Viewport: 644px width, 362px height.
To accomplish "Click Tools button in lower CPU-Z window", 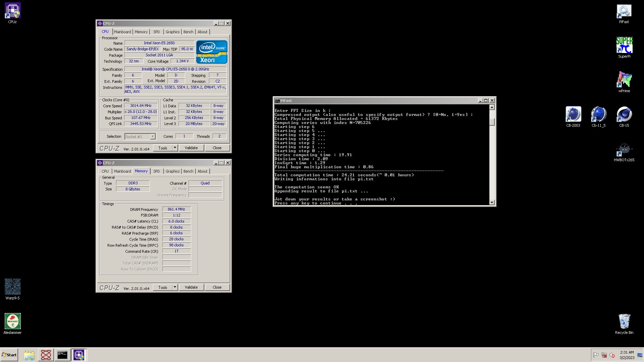I will pos(163,287).
